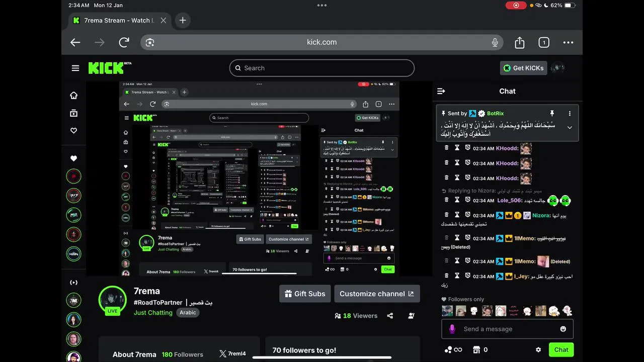Unpin the pinned BotRix message with pin icon
Screen dimensions: 644x362
551,114
